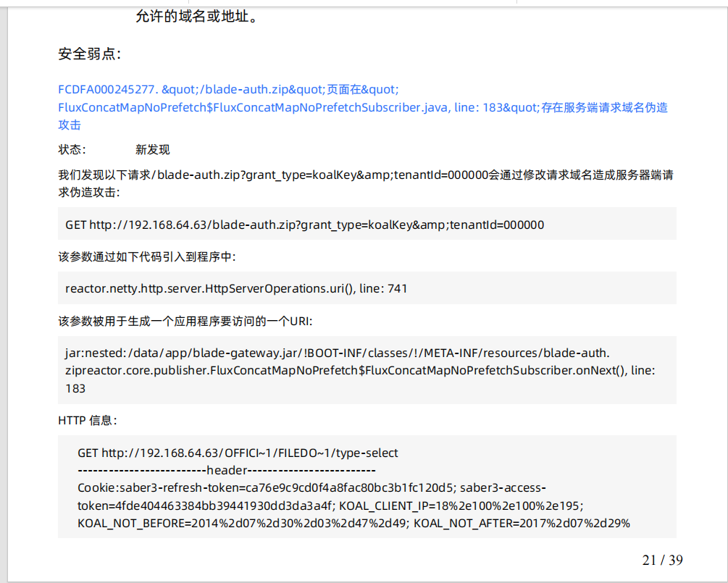Click the GET OFFICI~1/FILEDO~1/type-select request line
Viewport: 728px width, 583px height.
click(238, 453)
